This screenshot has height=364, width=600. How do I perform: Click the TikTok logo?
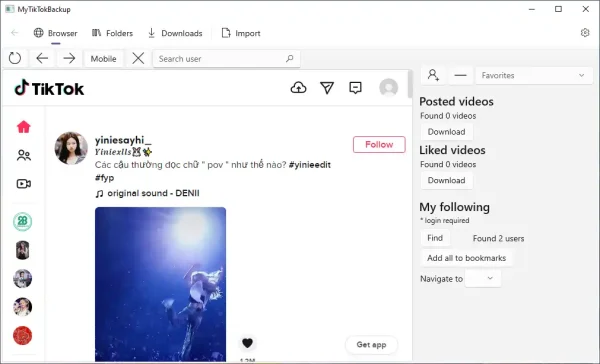pos(49,88)
